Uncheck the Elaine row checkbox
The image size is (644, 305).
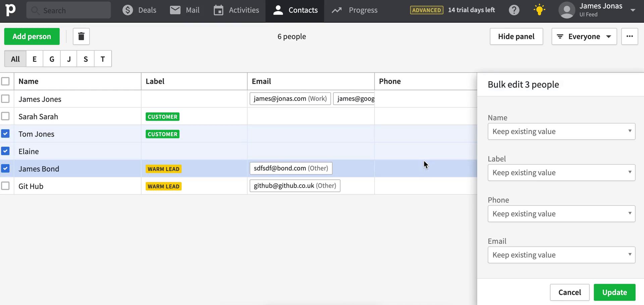click(5, 151)
